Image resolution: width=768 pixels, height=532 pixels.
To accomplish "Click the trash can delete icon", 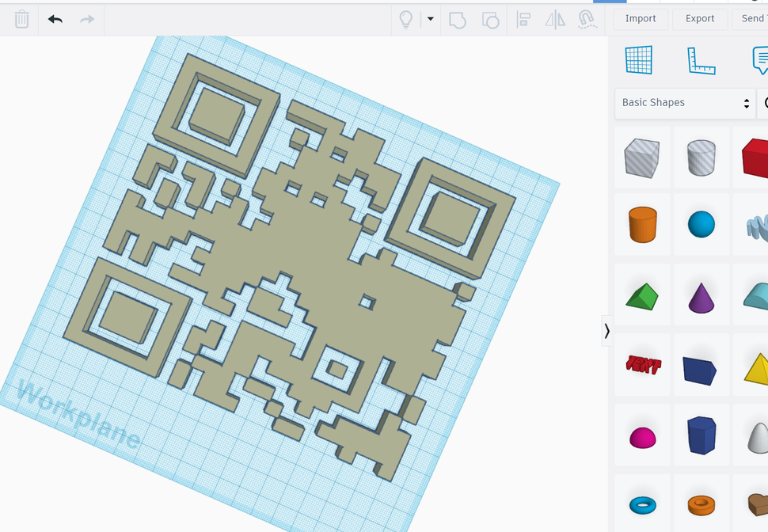I will pyautogui.click(x=21, y=19).
